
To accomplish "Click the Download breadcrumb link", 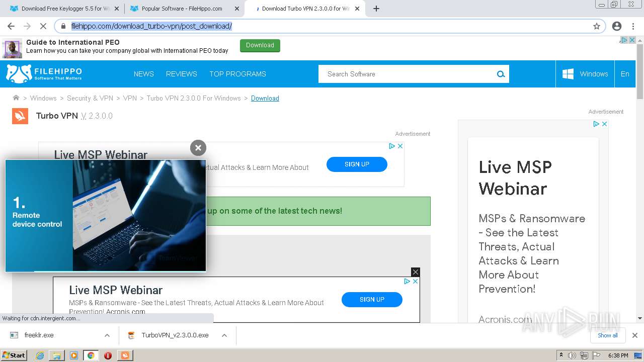I will (x=265, y=98).
